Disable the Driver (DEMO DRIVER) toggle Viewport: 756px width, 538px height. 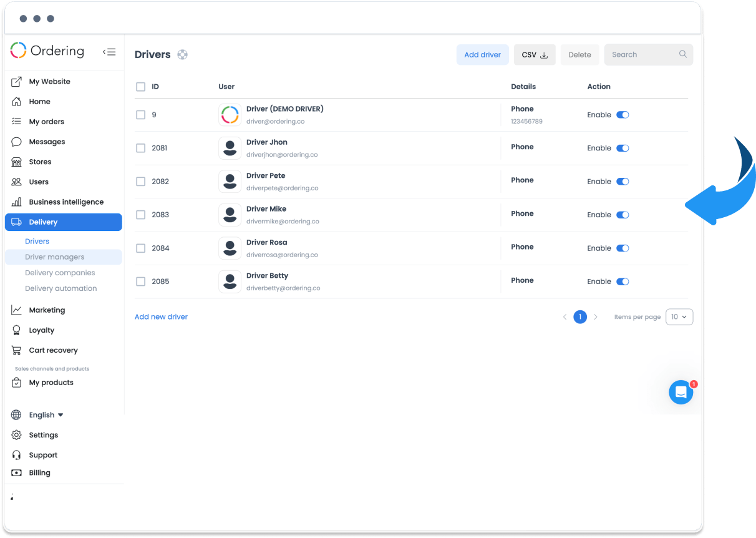point(623,115)
